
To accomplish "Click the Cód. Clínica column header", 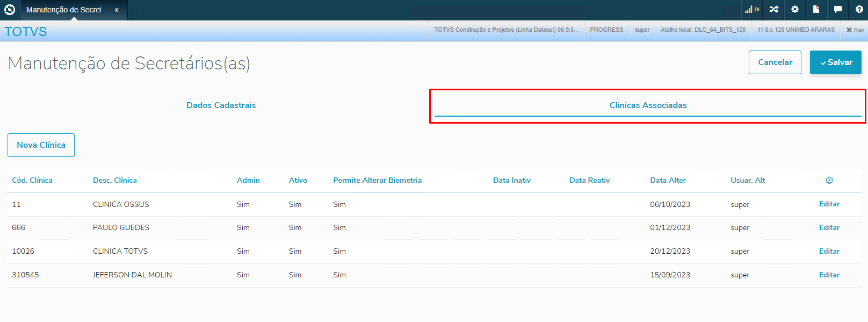I will point(32,180).
